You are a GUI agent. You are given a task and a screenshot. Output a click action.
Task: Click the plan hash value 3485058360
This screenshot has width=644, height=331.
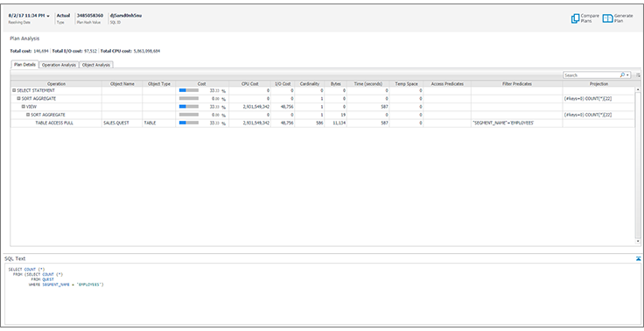[90, 16]
